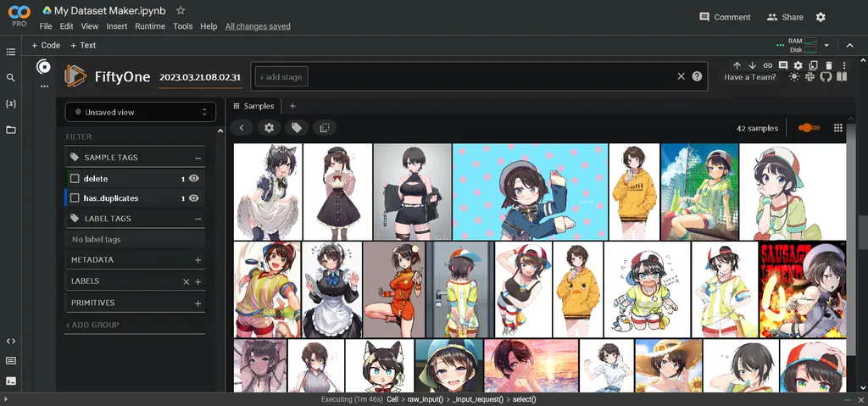868x406 pixels.
Task: Open the FiftyOne documentation book icon
Action: pyautogui.click(x=842, y=77)
